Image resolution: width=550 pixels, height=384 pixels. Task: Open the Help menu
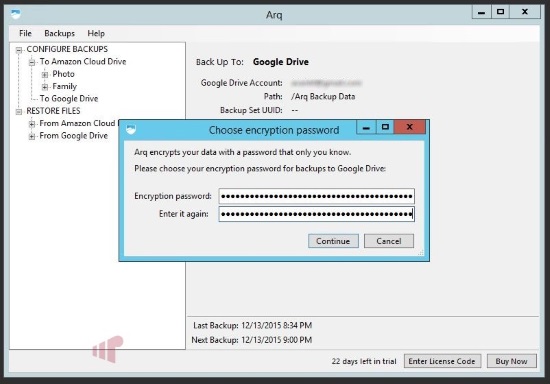coord(96,33)
